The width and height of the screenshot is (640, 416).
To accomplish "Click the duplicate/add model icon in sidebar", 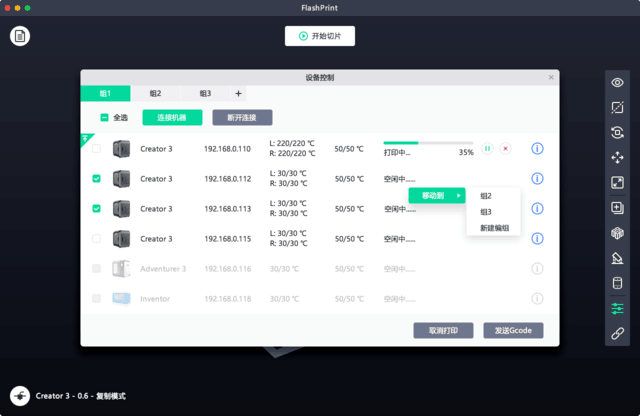I will 617,208.
